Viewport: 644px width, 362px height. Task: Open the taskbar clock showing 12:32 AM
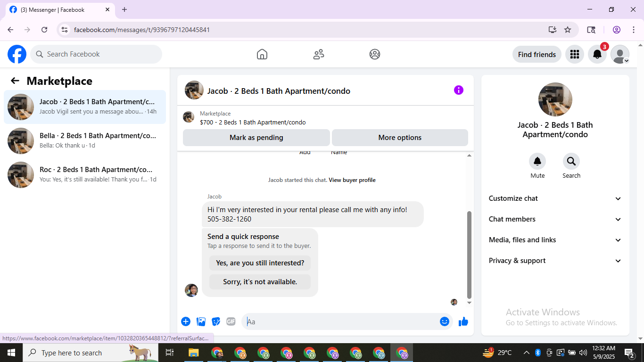click(x=604, y=353)
